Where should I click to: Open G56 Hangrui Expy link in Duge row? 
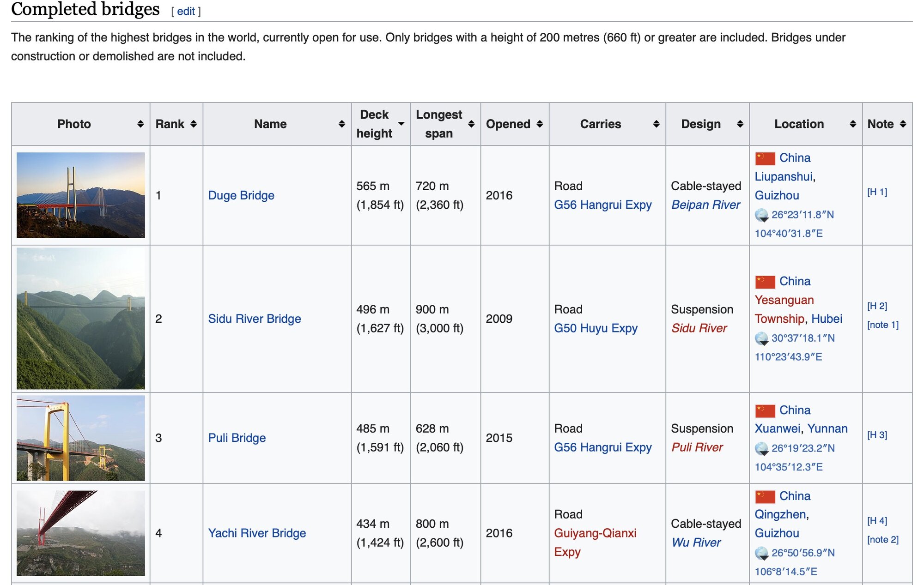pyautogui.click(x=603, y=205)
